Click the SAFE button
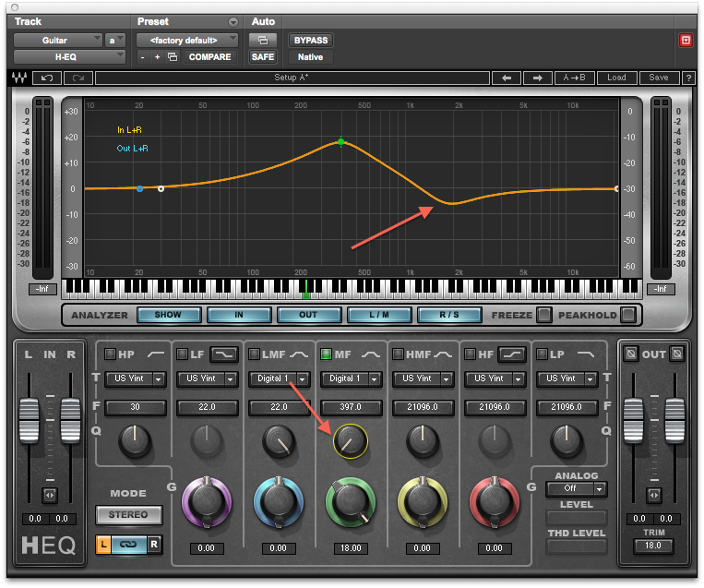Viewport: 704px width, 588px height. 263,57
